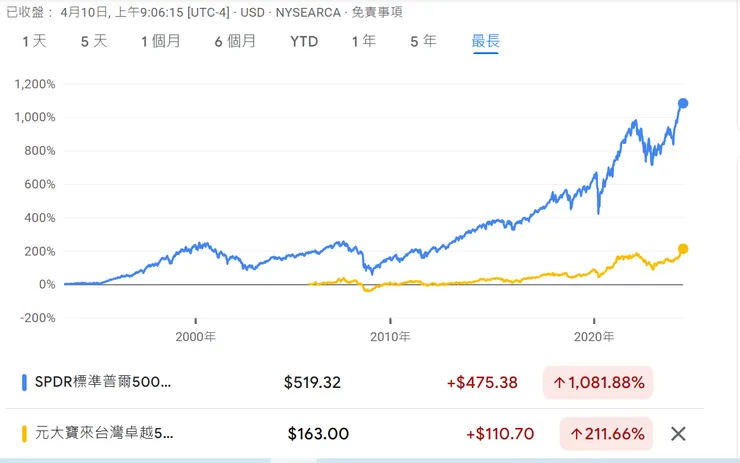Screen dimensions: 740x463
Task: Click the yellow color marker beside 元大寶來台灣卓越50
Action: point(25,433)
